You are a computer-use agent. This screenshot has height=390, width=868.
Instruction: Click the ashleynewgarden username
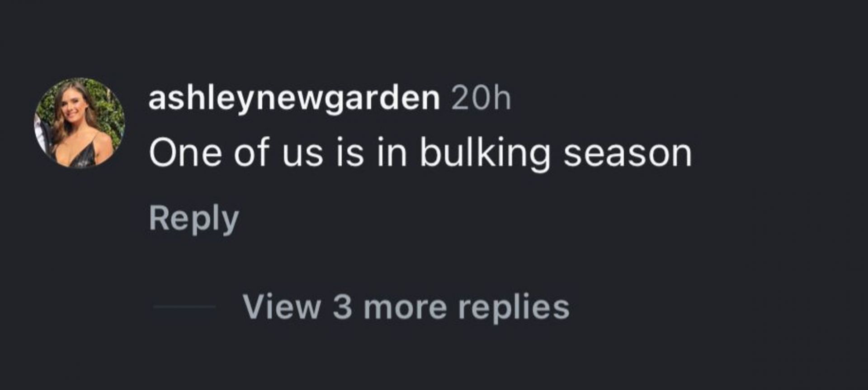[x=294, y=98]
